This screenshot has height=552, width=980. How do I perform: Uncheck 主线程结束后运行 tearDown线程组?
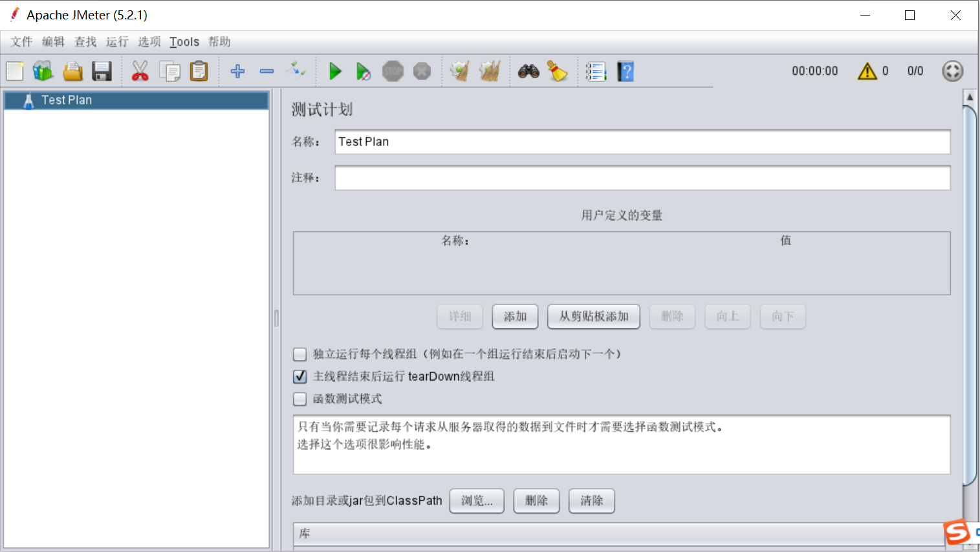click(x=299, y=376)
